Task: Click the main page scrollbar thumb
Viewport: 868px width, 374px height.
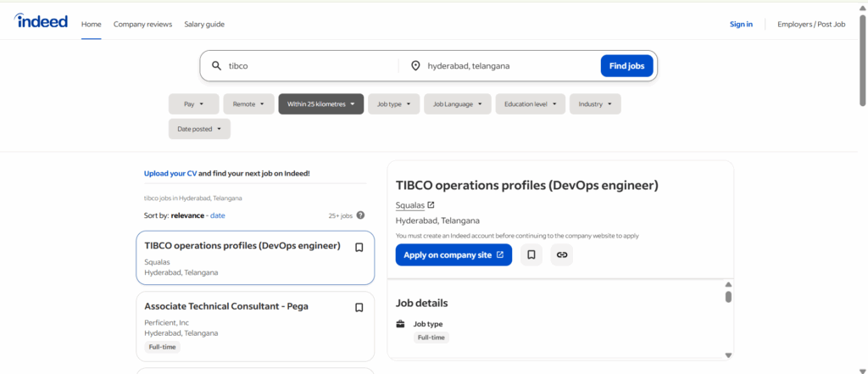Action: [862, 60]
